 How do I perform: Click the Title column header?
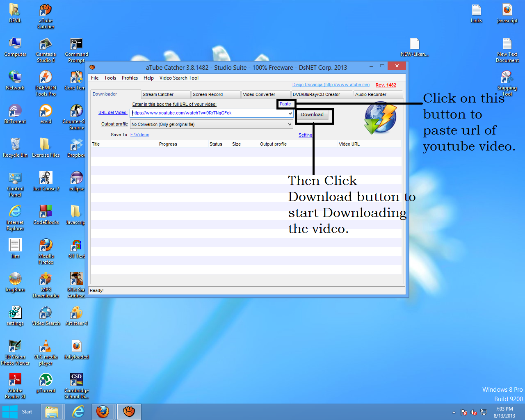coord(124,144)
